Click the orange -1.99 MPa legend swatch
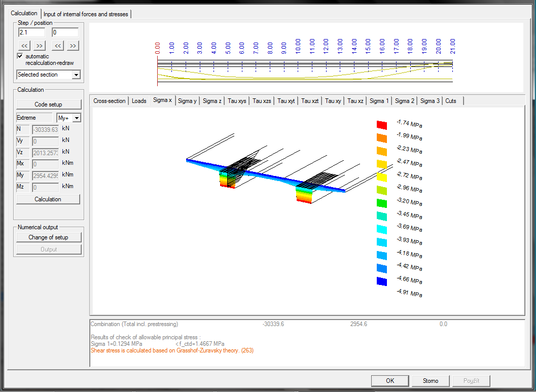 click(x=382, y=138)
